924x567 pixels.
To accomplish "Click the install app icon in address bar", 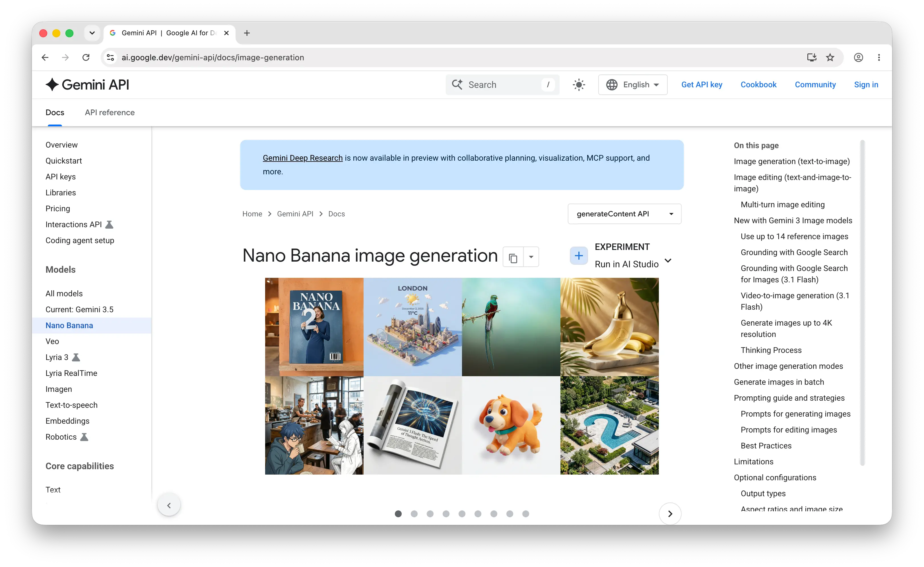I will coord(811,57).
